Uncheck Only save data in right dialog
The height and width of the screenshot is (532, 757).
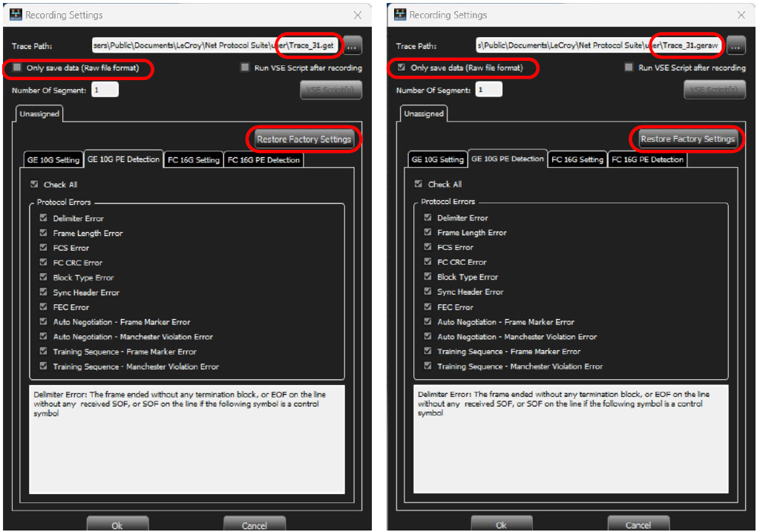pyautogui.click(x=402, y=68)
